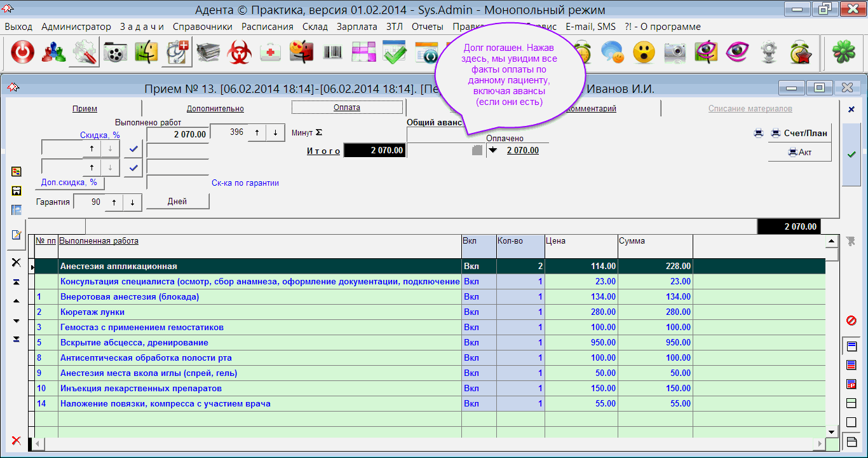Toggle the checkmark next to the Скидка field
868x458 pixels.
(x=133, y=148)
